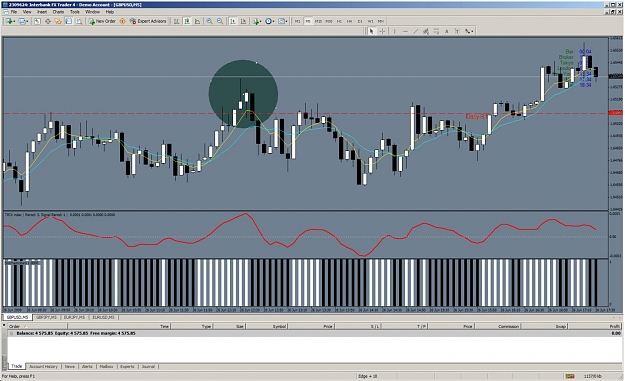Select the trendline drawing tool
625x381 pixels.
(415, 31)
